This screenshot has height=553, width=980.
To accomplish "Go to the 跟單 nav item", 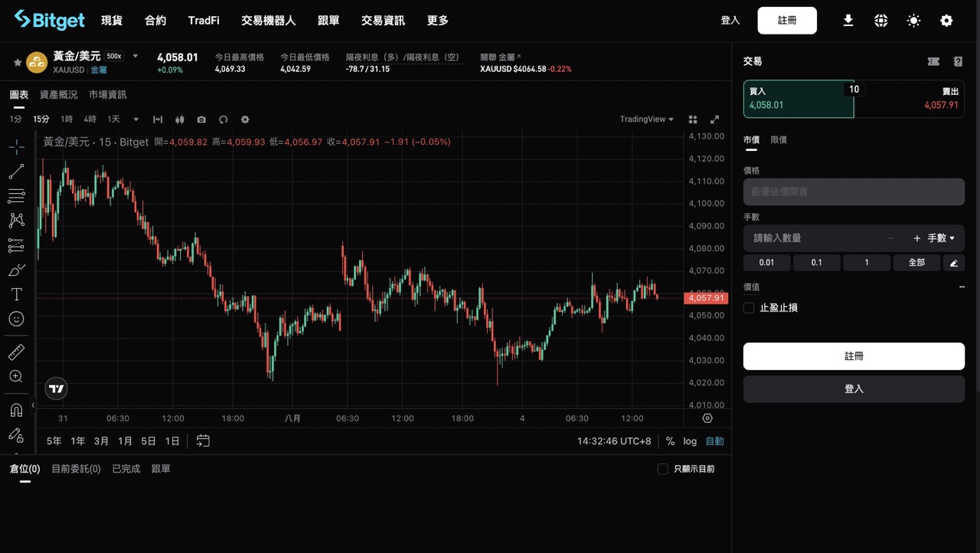I will pyautogui.click(x=328, y=21).
